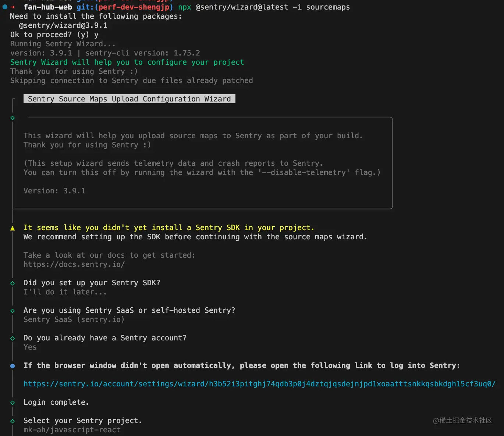504x436 pixels.
Task: Click the 'Version: 3.9.1' line in the box
Action: tap(54, 191)
